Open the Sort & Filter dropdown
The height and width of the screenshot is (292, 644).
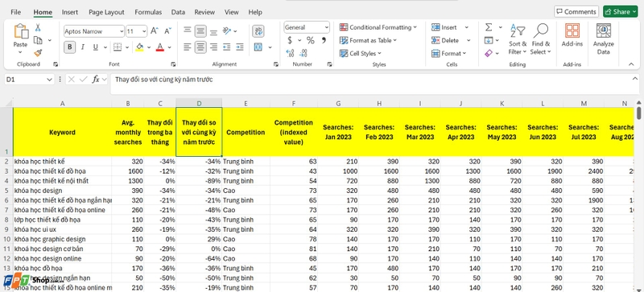[x=518, y=39]
